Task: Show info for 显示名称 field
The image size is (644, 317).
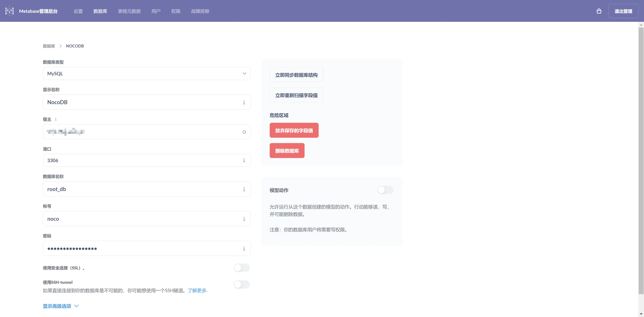Action: click(244, 102)
